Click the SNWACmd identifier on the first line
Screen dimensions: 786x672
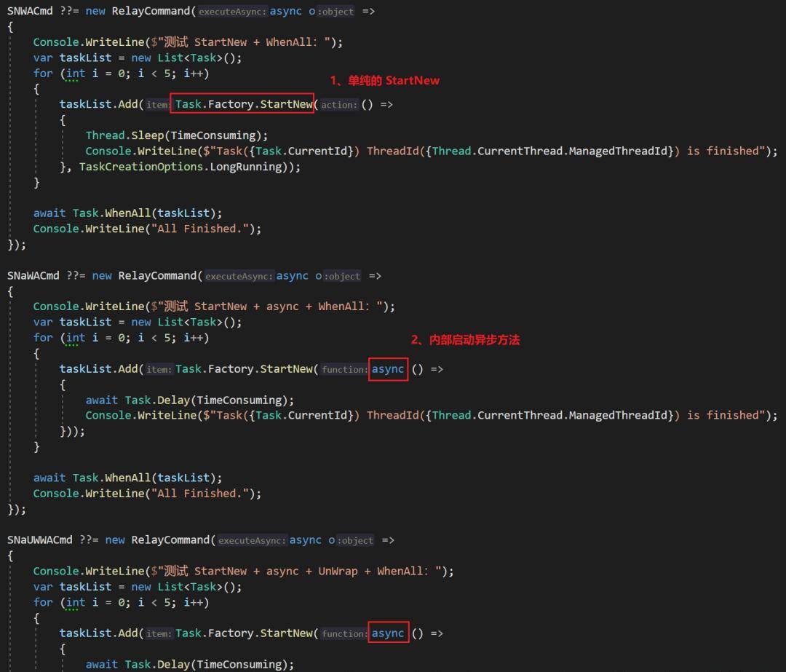pos(30,11)
